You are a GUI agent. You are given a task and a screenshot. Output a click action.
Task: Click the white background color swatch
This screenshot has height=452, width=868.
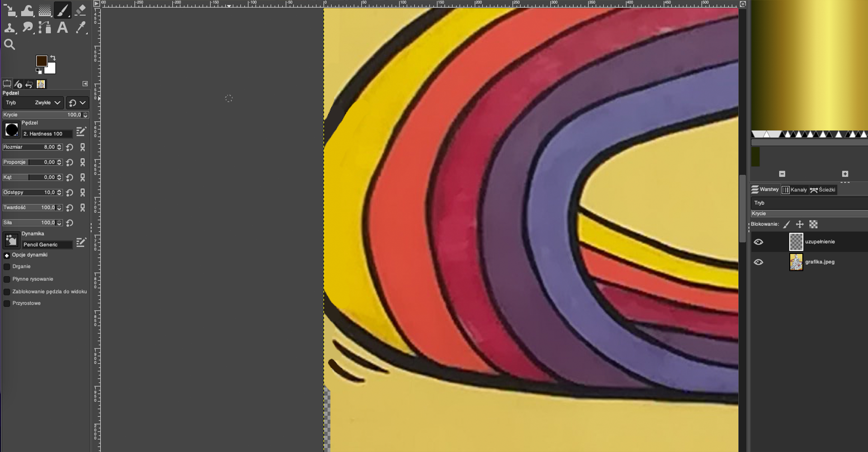pyautogui.click(x=51, y=69)
